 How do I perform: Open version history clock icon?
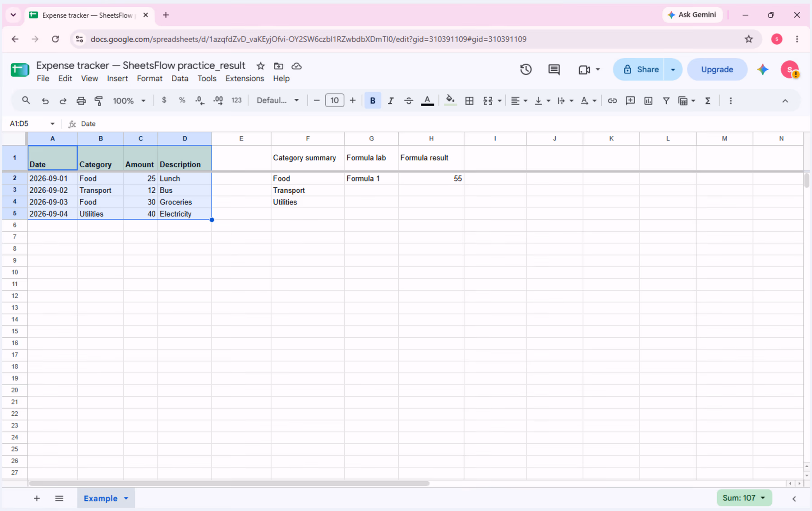coord(526,70)
